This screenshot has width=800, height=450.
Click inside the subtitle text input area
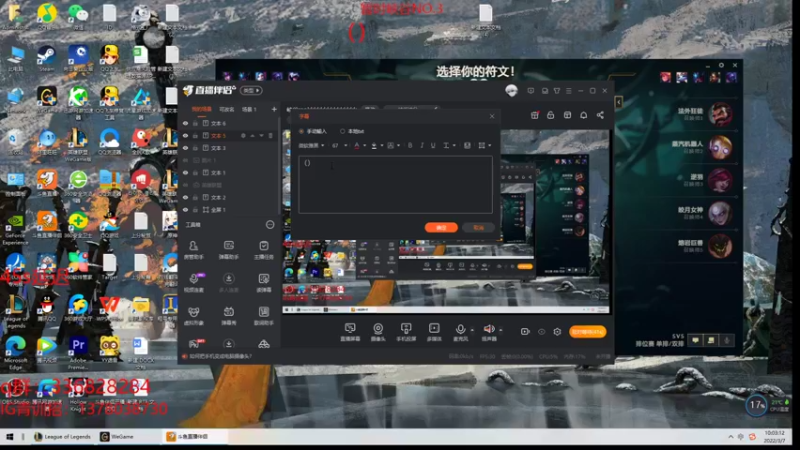pyautogui.click(x=395, y=184)
